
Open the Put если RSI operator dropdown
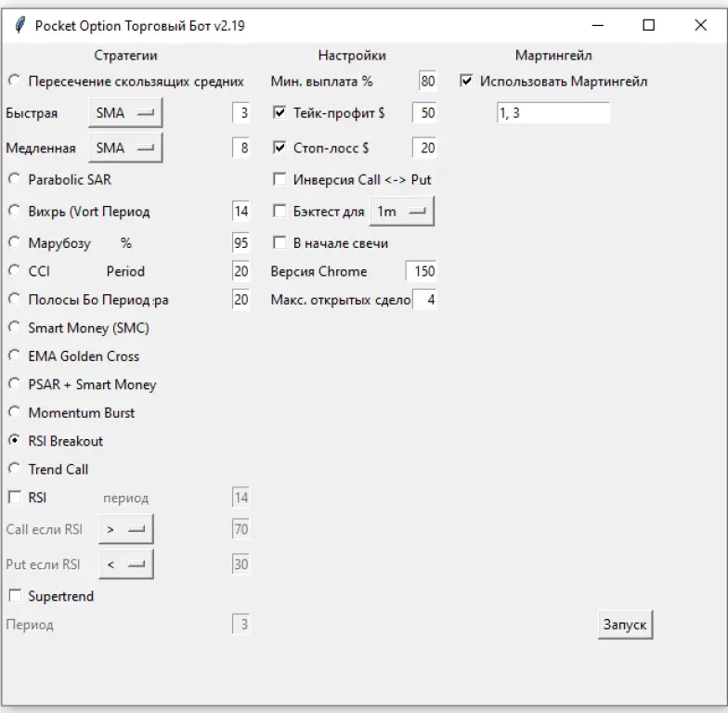point(126,564)
